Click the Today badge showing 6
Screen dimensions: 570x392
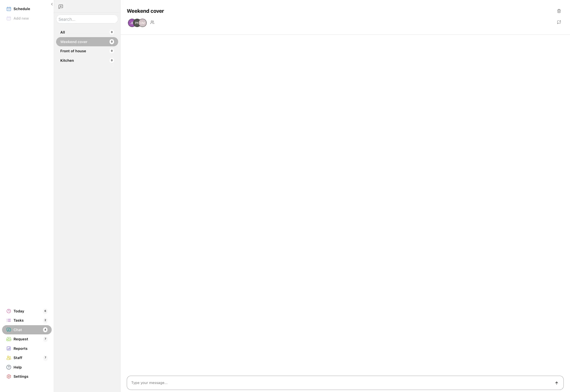[45, 311]
